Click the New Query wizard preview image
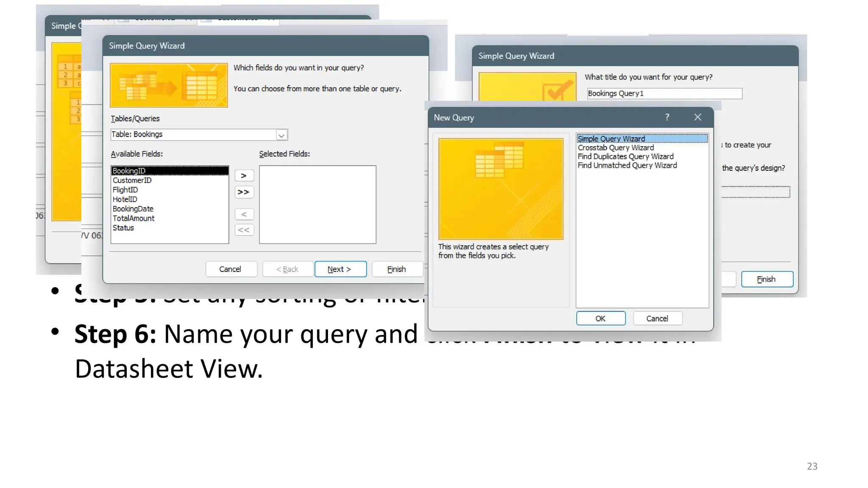This screenshot has height=488, width=868. pos(501,189)
